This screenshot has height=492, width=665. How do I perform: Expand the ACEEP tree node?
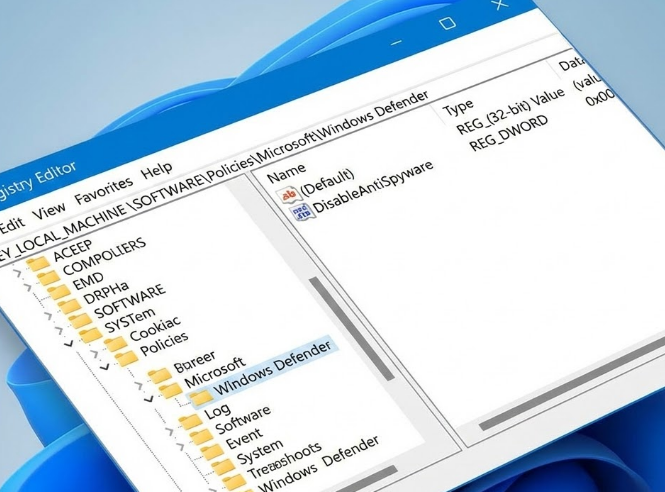pos(17,273)
